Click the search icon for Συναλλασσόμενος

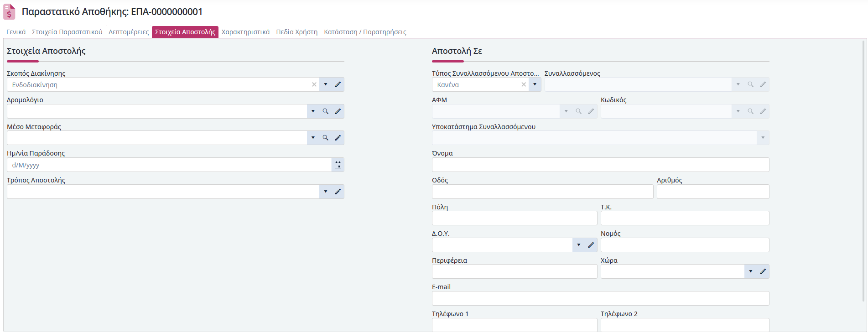[750, 84]
